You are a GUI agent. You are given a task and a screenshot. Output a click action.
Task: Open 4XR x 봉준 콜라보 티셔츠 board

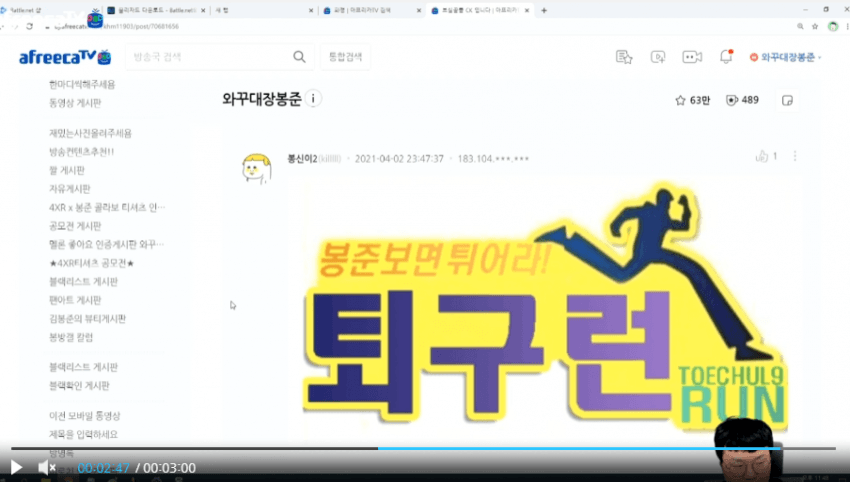[x=107, y=207]
